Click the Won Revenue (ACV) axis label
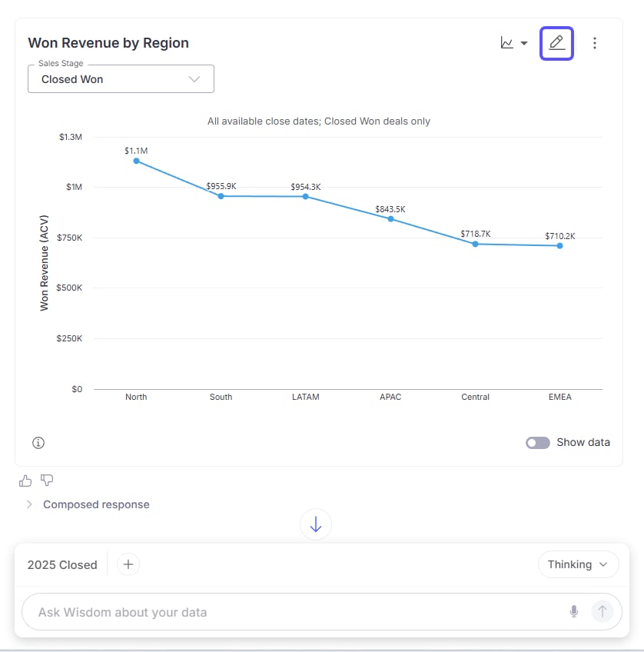Image resolution: width=644 pixels, height=652 pixels. point(44,263)
